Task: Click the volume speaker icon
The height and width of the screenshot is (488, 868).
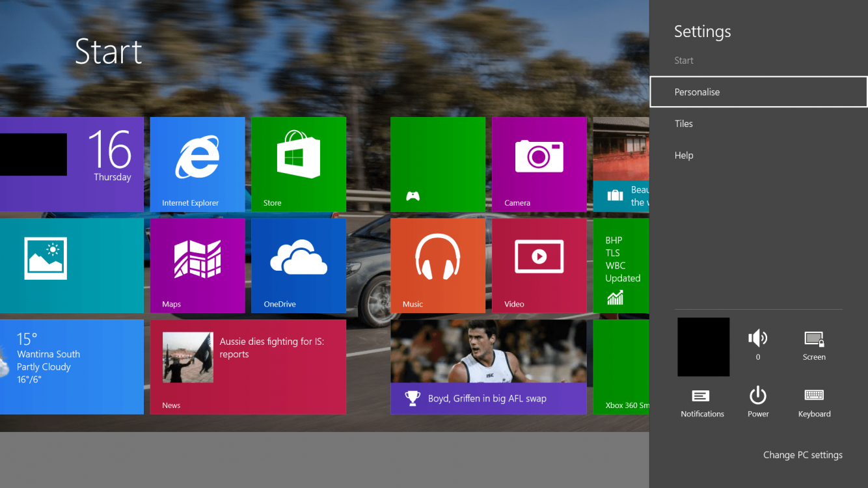Action: click(758, 338)
